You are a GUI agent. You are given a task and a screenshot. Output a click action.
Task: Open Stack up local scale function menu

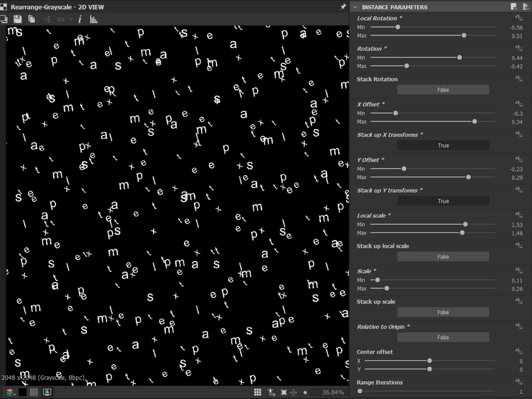[x=519, y=246]
